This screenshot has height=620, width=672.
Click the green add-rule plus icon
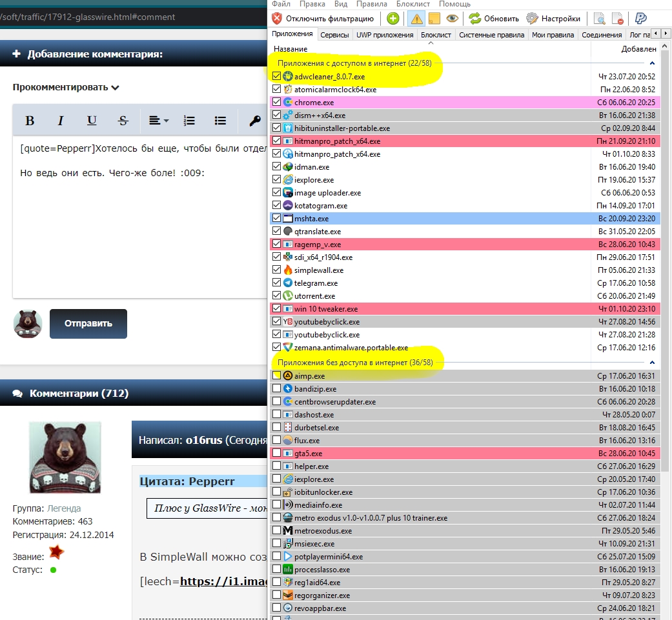pyautogui.click(x=392, y=18)
